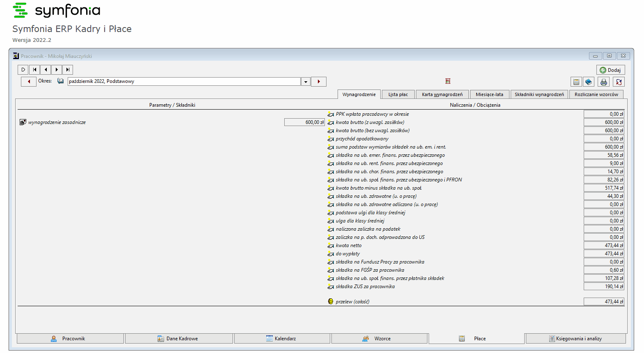This screenshot has width=644, height=353.
Task: Click 'kwota brutto (bez uwzgl. zasiłków)' label
Action: (372, 131)
